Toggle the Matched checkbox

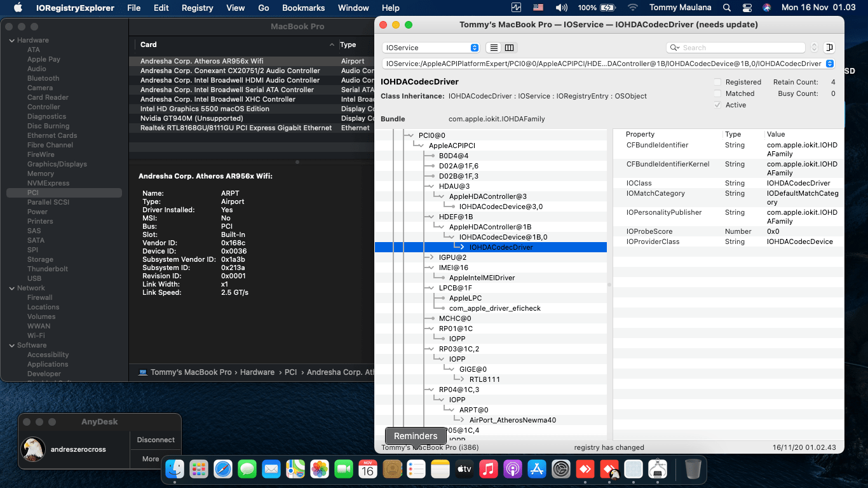pos(717,93)
